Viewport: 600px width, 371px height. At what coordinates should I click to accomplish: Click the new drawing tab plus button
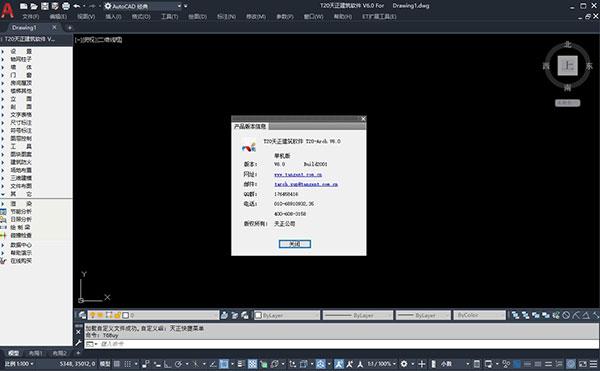[x=70, y=28]
